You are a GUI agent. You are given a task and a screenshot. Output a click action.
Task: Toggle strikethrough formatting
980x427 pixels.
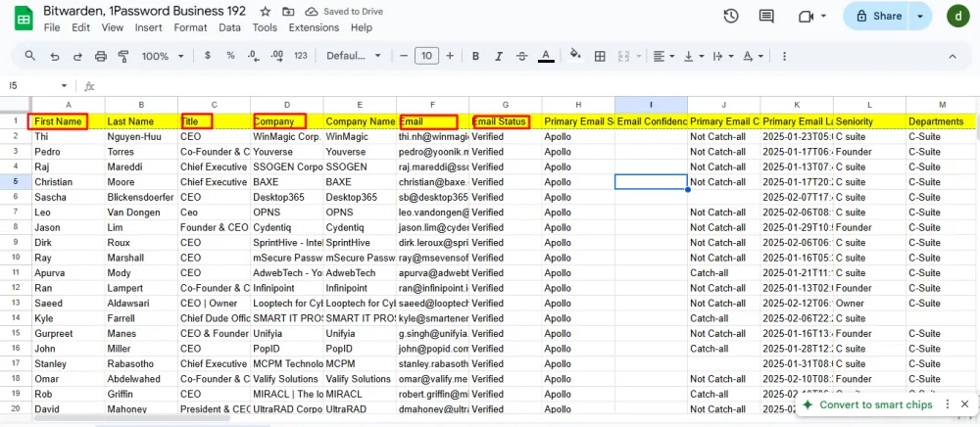pyautogui.click(x=522, y=56)
